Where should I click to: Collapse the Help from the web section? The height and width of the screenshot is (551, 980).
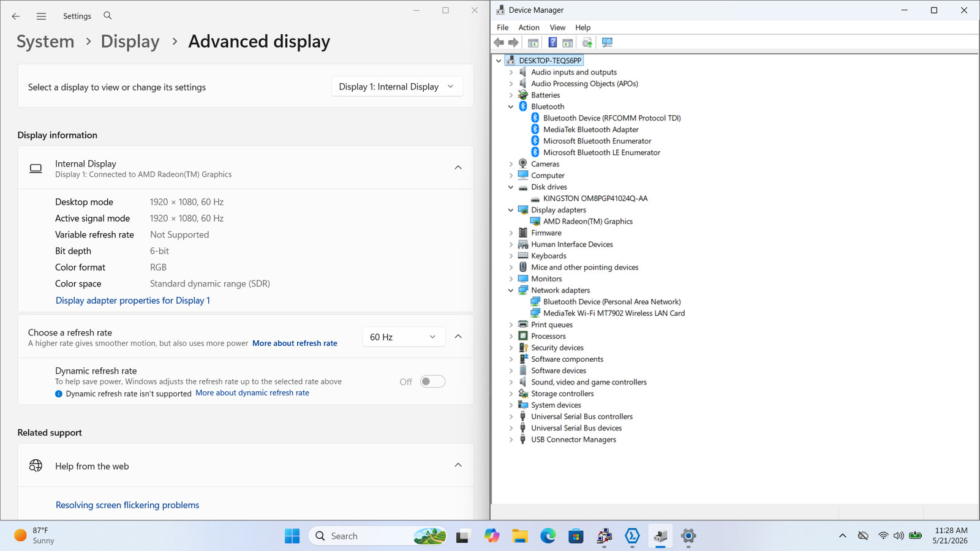(458, 465)
